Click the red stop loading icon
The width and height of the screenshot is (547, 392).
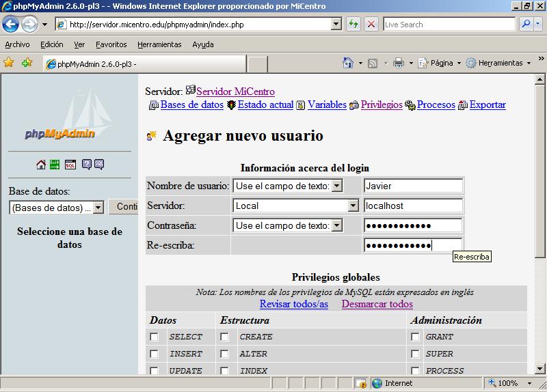(371, 24)
